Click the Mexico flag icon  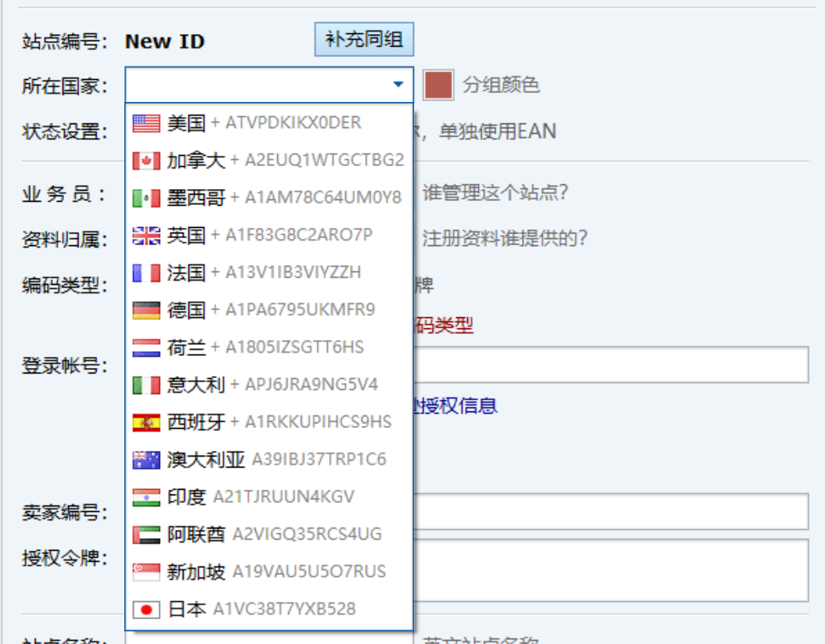tap(146, 198)
